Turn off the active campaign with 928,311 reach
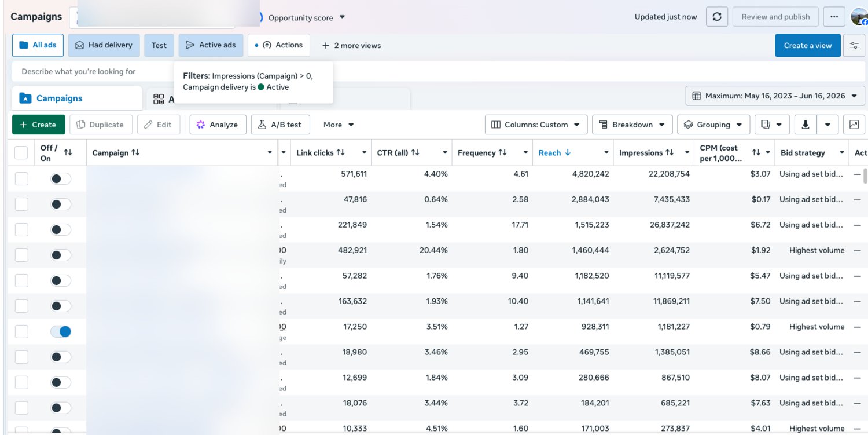The image size is (868, 435). tap(61, 331)
